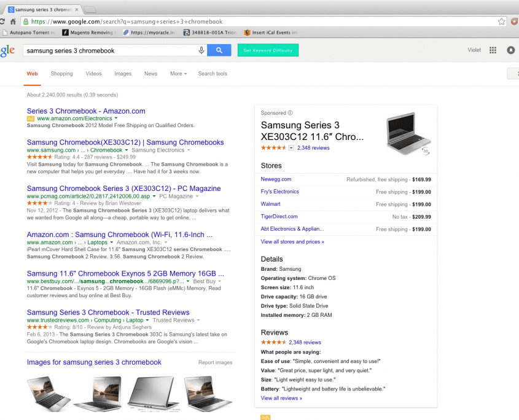This screenshot has height=420, width=519.
Task: Open the Newegg.com store link
Action: click(x=276, y=179)
